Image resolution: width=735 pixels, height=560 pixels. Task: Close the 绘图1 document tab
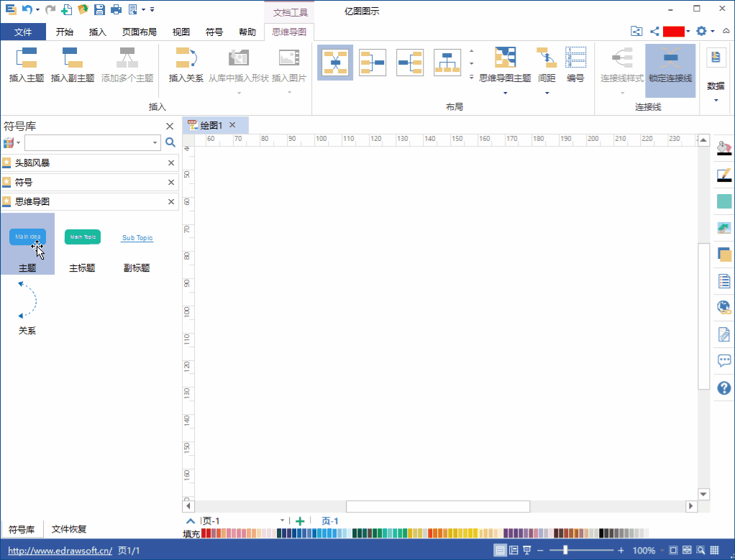tap(232, 124)
